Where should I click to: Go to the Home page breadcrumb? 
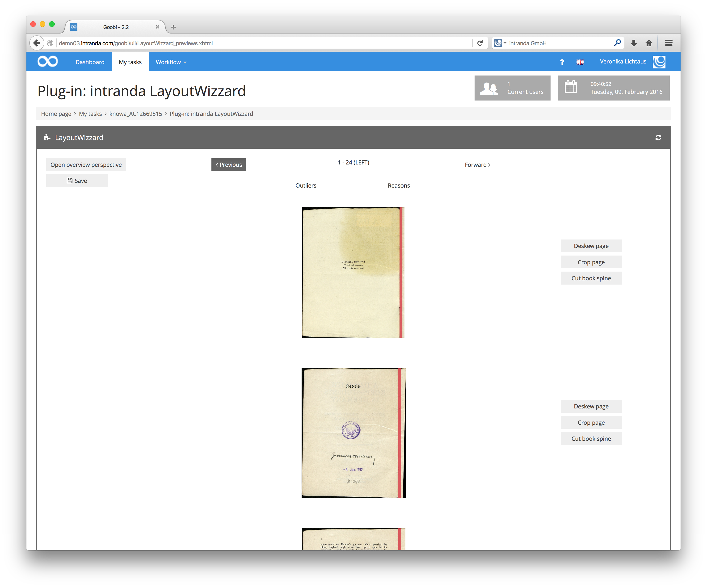[56, 114]
